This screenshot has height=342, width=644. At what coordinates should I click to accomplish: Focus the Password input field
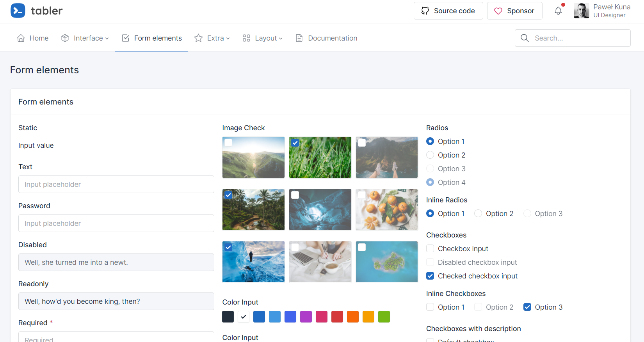pyautogui.click(x=116, y=223)
